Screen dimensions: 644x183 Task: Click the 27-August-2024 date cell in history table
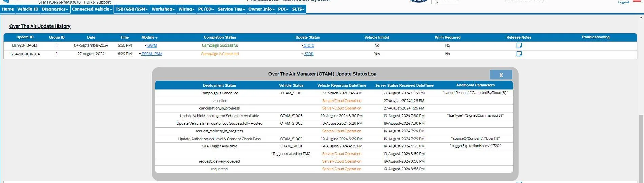(91, 54)
